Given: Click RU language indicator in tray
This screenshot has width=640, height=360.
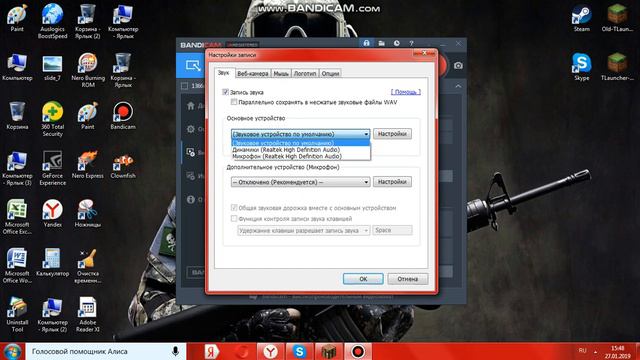Looking at the screenshot, I should point(582,351).
